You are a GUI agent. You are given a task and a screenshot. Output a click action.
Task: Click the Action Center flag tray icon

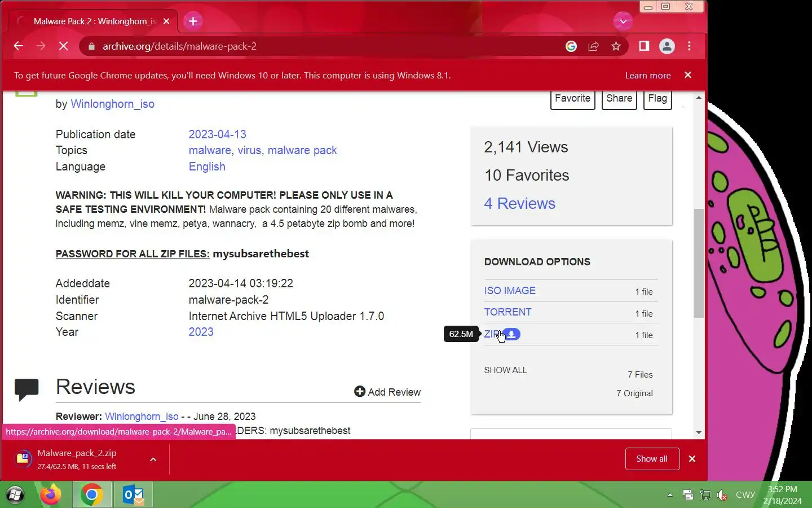point(688,495)
